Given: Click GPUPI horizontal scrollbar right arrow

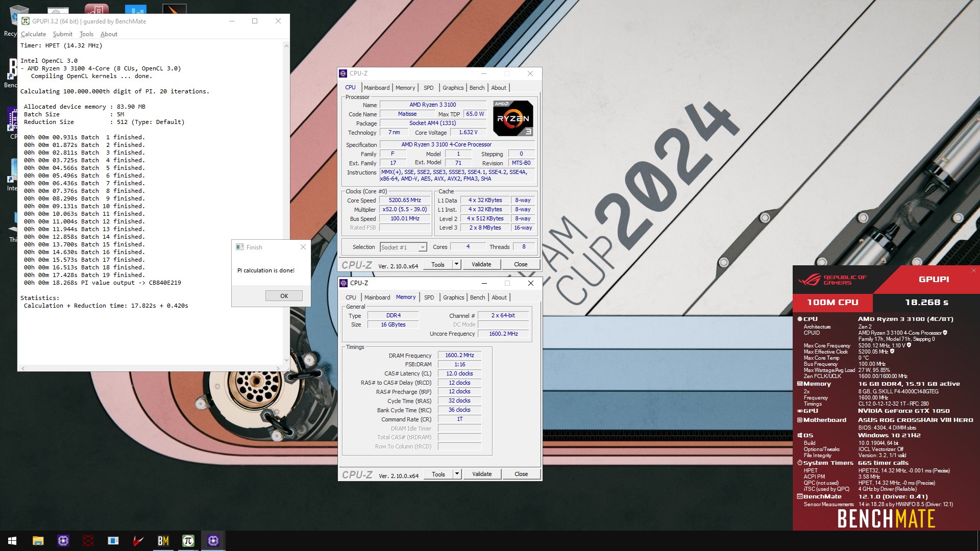Looking at the screenshot, I should (278, 368).
